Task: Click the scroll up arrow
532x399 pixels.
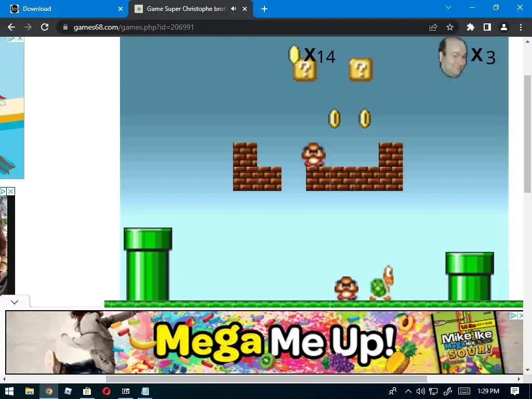Action: click(x=527, y=42)
